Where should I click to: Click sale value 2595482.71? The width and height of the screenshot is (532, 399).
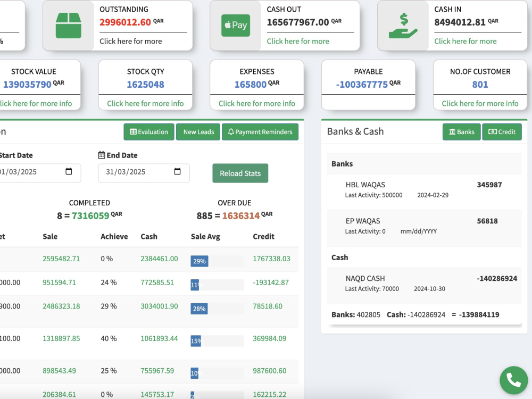click(61, 259)
